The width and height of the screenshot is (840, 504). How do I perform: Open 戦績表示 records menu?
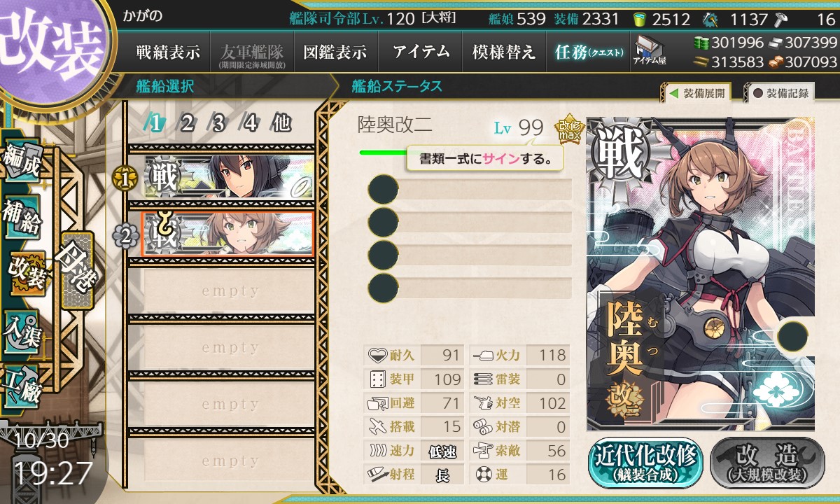coord(168,52)
